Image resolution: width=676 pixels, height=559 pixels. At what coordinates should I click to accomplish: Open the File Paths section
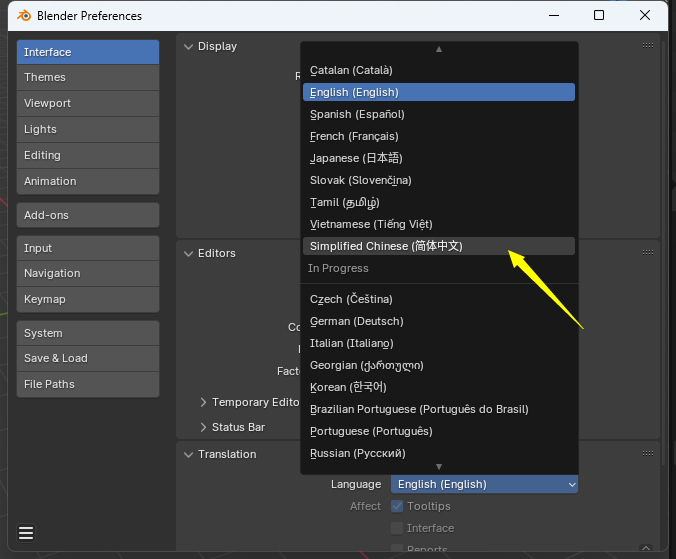[88, 384]
